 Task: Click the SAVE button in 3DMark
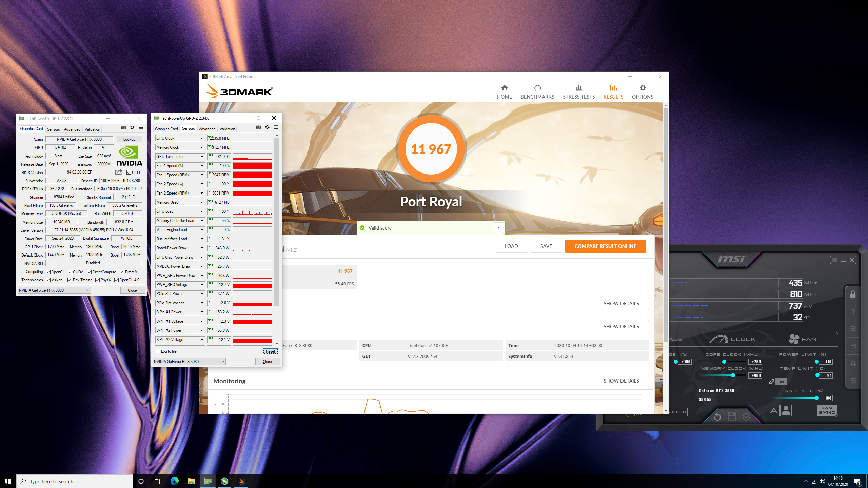pyautogui.click(x=546, y=246)
